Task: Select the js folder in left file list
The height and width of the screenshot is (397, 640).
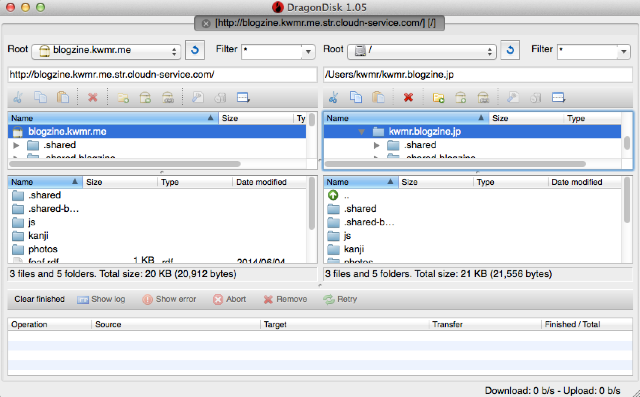Action: 31,222
